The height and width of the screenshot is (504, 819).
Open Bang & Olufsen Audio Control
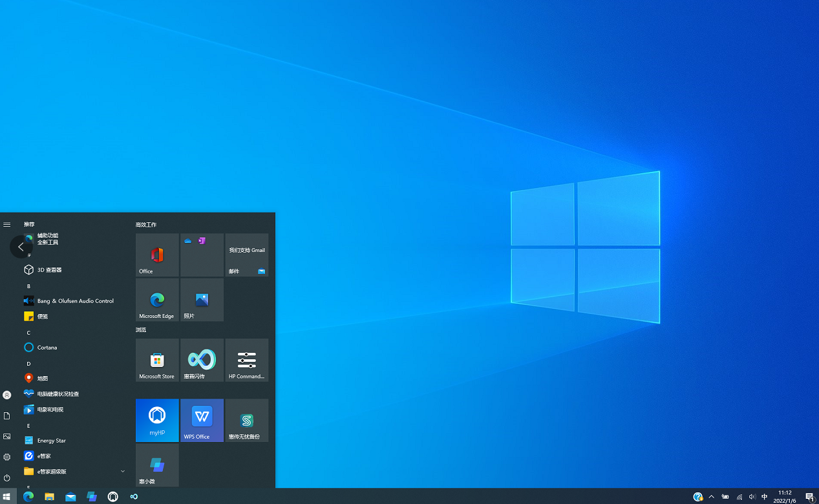(x=74, y=300)
